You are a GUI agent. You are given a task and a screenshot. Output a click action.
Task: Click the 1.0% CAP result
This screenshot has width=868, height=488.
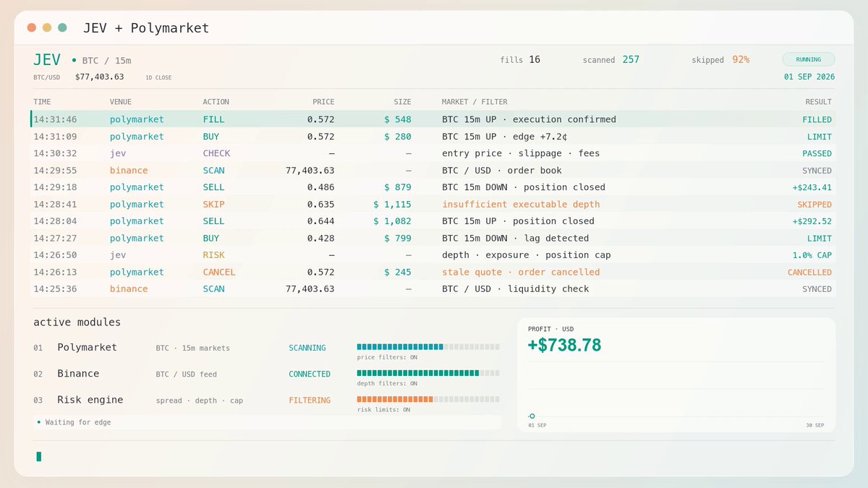(812, 255)
